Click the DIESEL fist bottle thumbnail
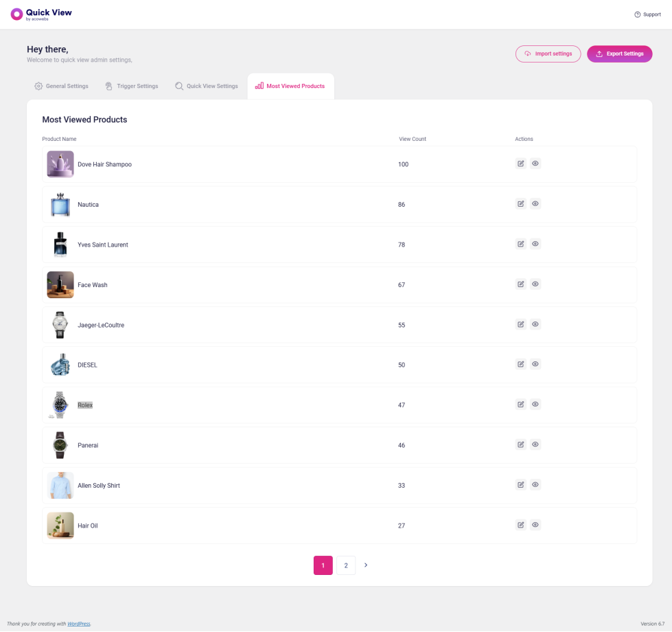This screenshot has height=632, width=672. [60, 365]
